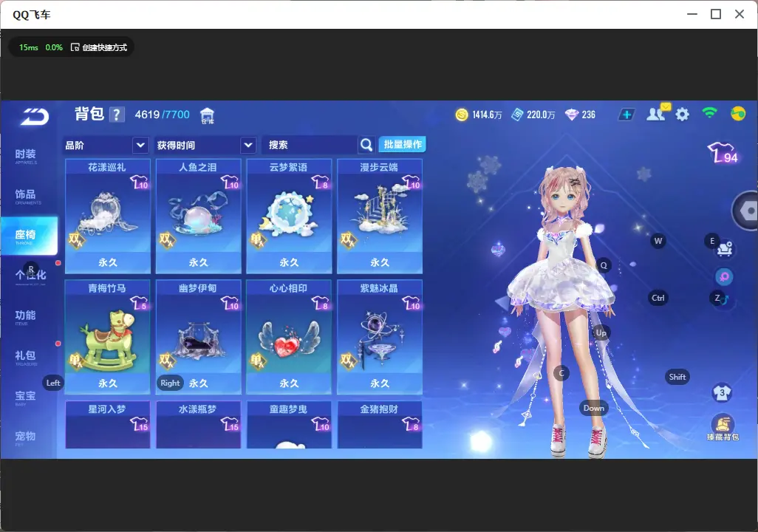
Task: Open the outfit score 94 shirt icon
Action: [x=723, y=153]
